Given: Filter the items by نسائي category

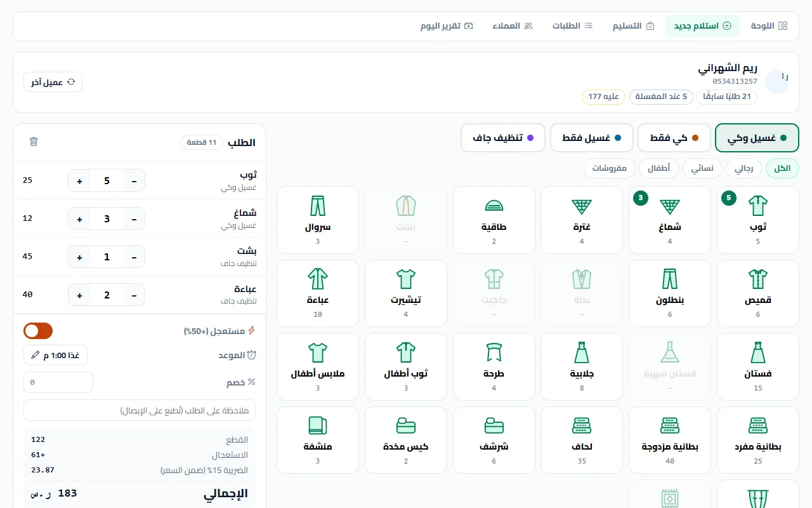Looking at the screenshot, I should (x=702, y=168).
